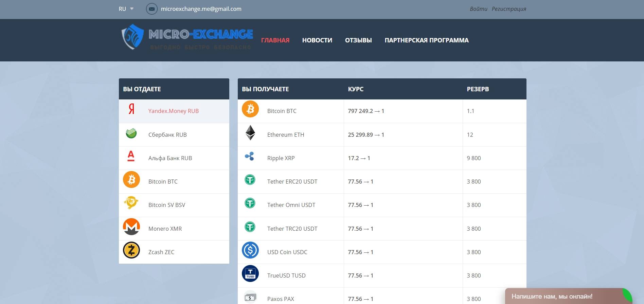Click the TrueUSD TUSD icon
The width and height of the screenshot is (644, 304).
pyautogui.click(x=250, y=273)
